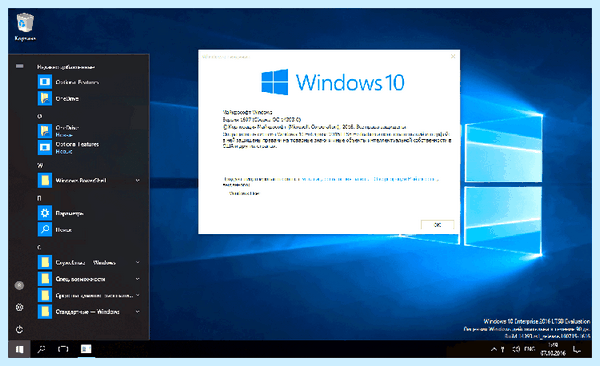Launch the Поиск search app entry
Viewport: 600px width, 366px height.
pyautogui.click(x=89, y=230)
